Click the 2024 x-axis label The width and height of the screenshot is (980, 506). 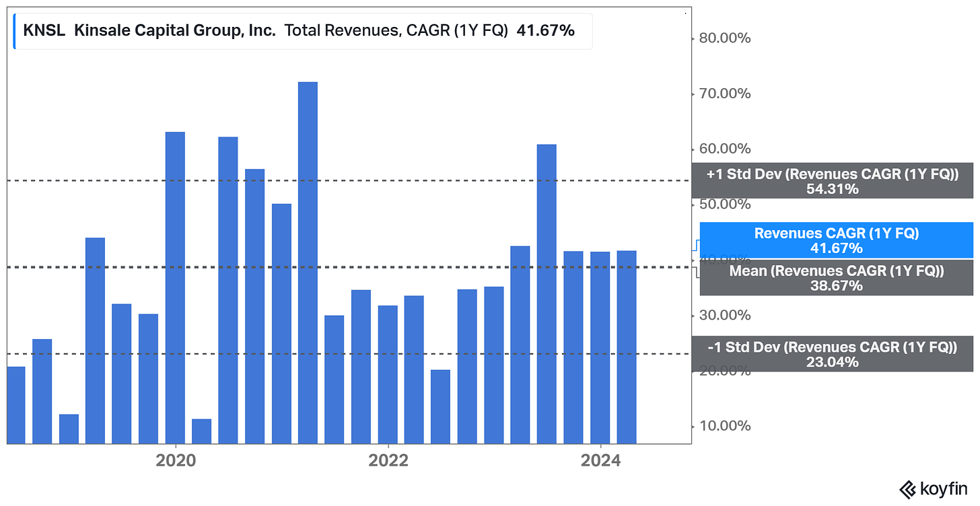(x=600, y=462)
